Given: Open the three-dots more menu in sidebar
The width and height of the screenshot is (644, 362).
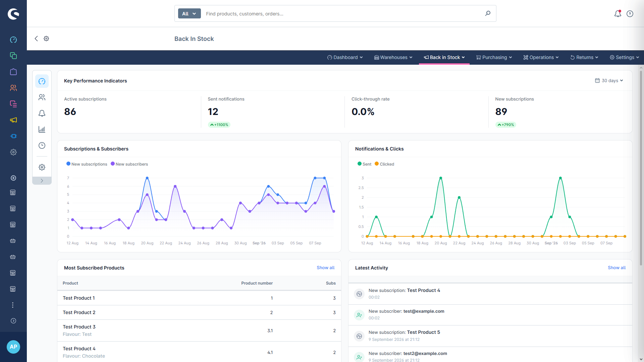Looking at the screenshot, I should (x=13, y=305).
